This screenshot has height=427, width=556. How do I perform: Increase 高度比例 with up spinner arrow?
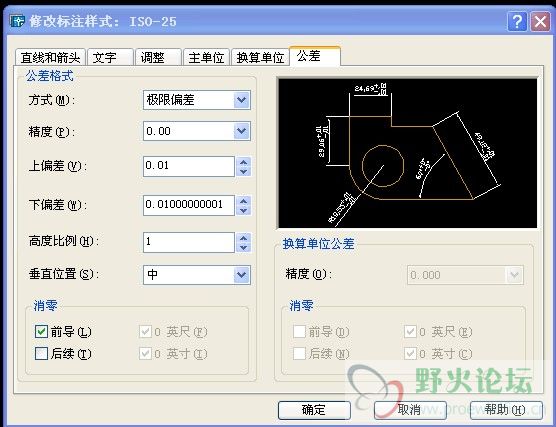(x=244, y=238)
